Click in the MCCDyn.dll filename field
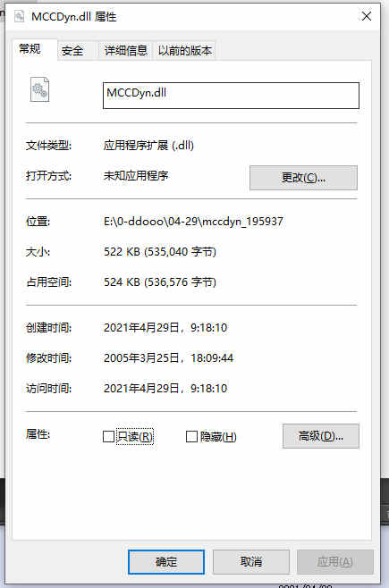This screenshot has height=588, width=389. point(231,96)
